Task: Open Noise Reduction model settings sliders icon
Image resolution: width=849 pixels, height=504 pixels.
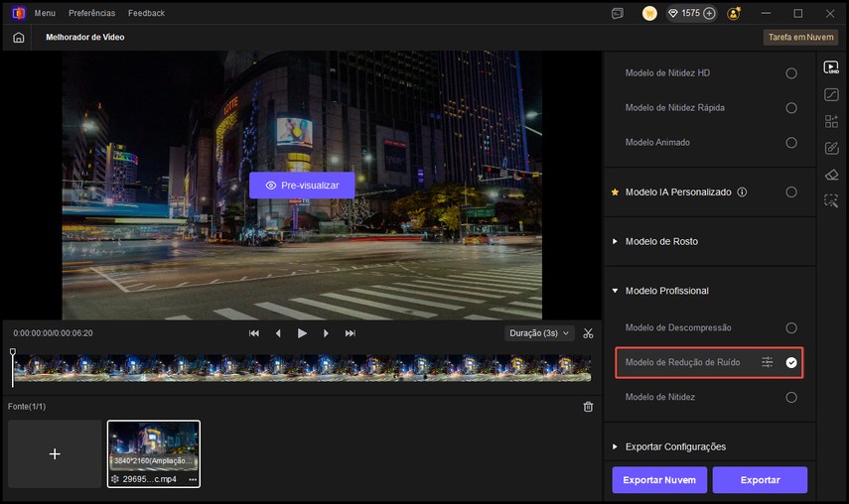Action: click(767, 362)
